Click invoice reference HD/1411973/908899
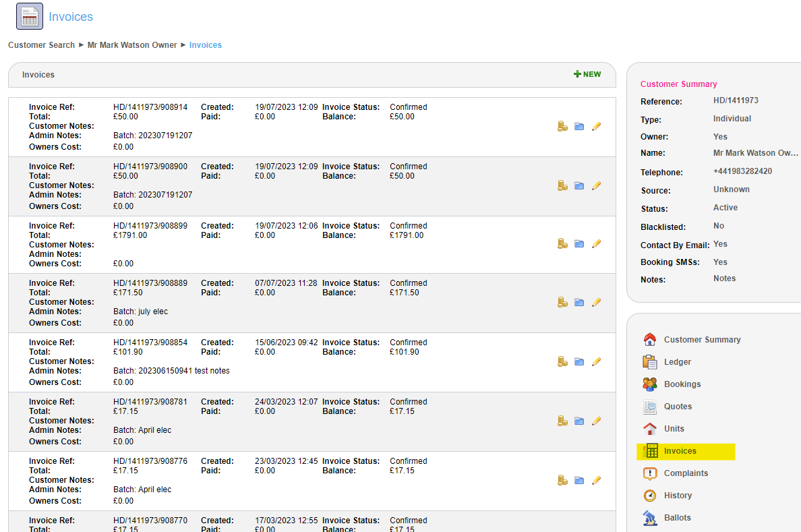Screen dimensions: 801x532 point(150,225)
